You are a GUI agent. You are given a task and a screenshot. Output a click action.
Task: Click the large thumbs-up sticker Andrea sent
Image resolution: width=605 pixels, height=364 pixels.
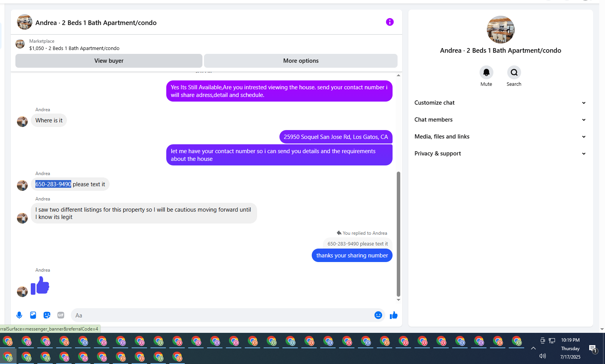40,286
